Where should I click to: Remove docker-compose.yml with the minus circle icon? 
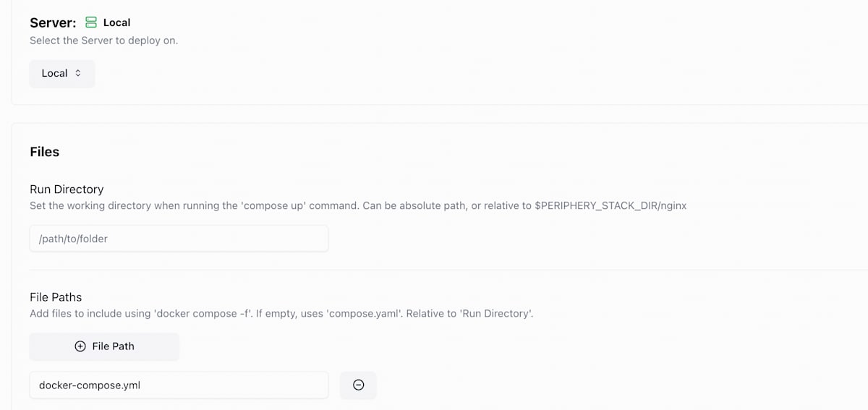[x=358, y=385]
